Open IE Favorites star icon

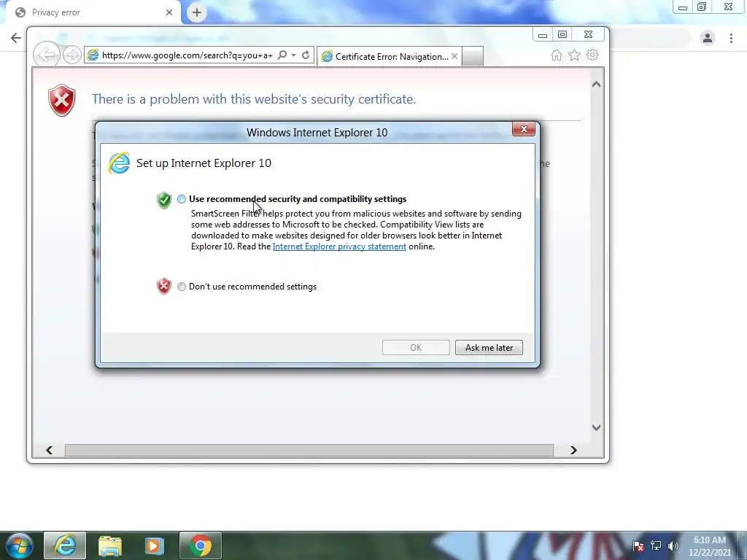575,55
